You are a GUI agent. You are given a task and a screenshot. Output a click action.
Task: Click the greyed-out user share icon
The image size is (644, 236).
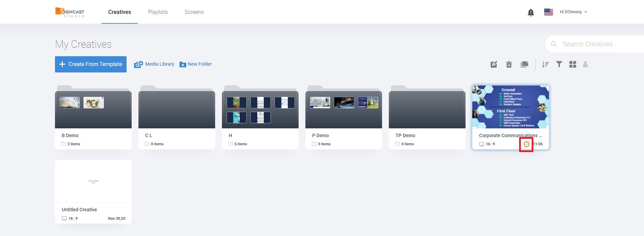coord(585,64)
